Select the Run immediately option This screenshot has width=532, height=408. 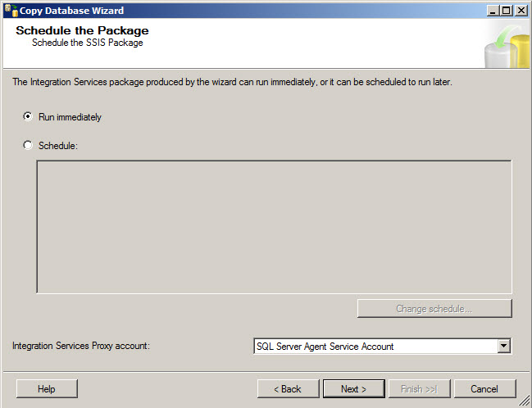point(28,117)
